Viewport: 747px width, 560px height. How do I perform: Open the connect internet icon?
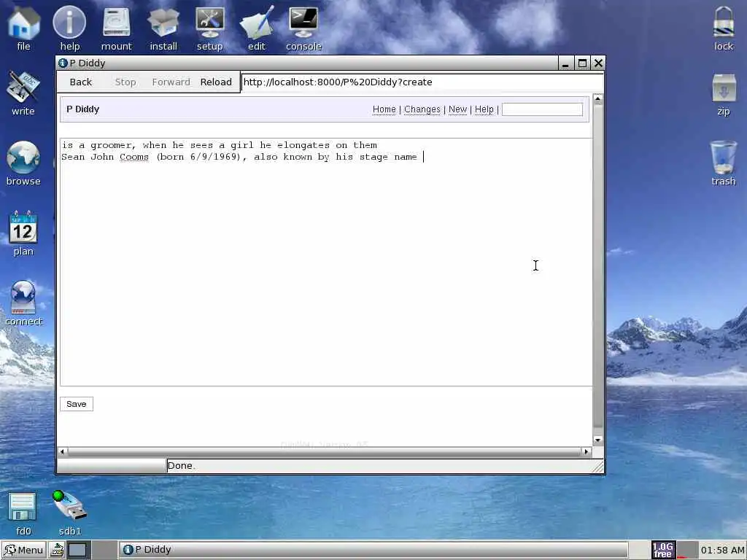pyautogui.click(x=23, y=303)
